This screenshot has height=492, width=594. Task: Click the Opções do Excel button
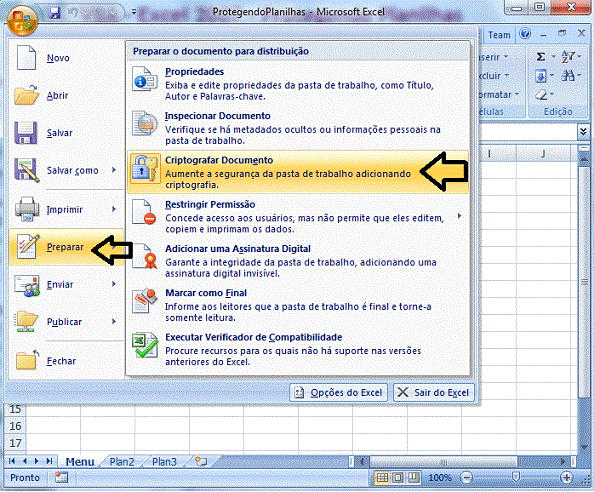coord(339,392)
